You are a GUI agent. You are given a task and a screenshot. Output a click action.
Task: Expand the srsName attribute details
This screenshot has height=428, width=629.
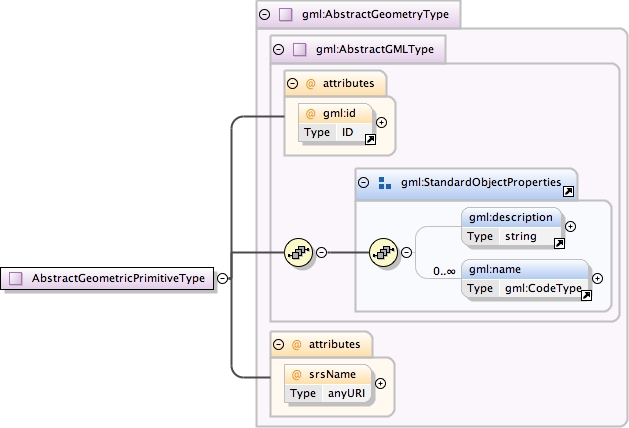point(380,383)
